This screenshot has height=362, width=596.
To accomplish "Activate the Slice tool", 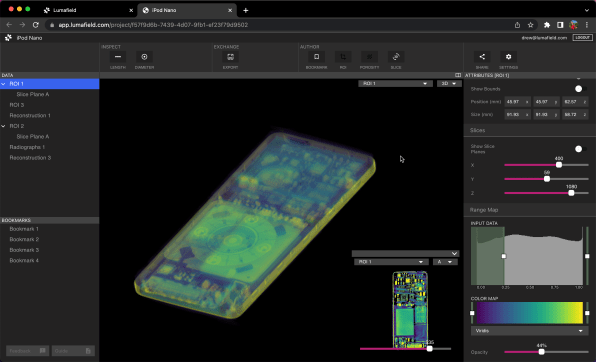I will [x=396, y=57].
